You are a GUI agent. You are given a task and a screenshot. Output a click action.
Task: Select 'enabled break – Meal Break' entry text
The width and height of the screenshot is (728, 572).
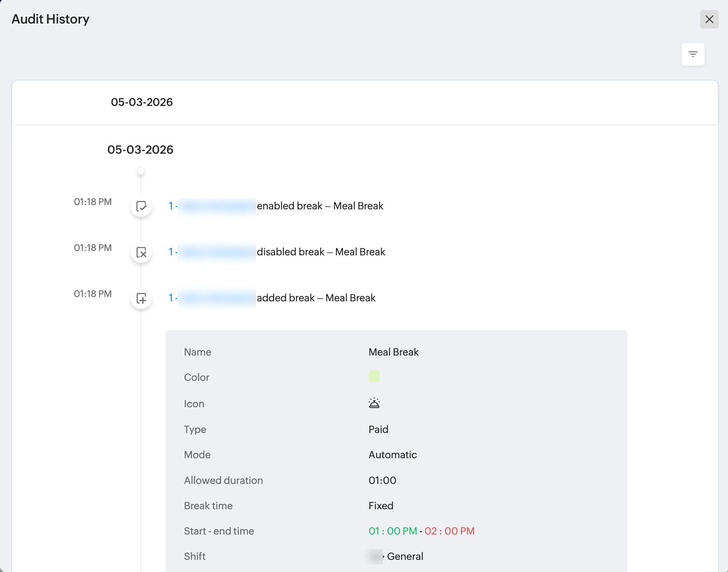point(320,206)
